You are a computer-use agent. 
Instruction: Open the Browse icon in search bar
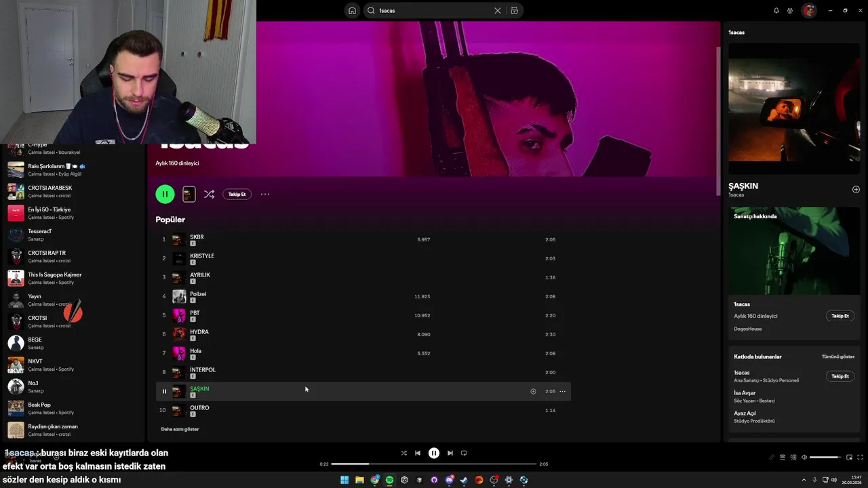click(515, 11)
